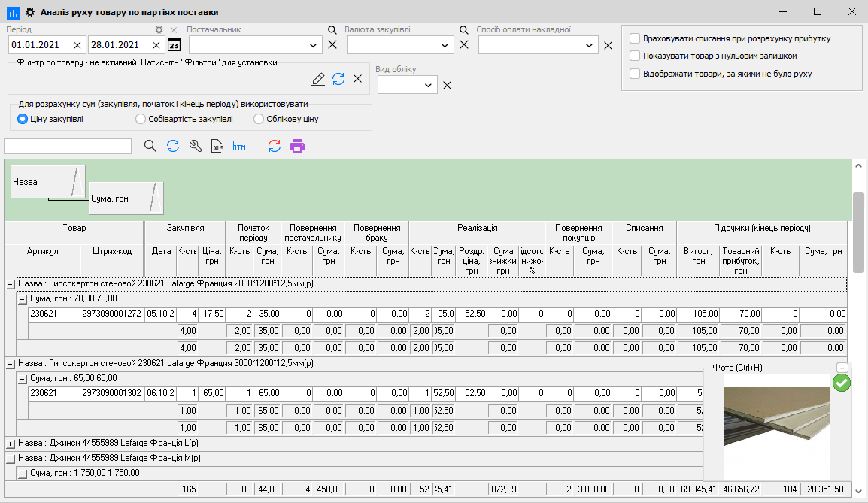Open the period calendar picker icon
Viewport: 868px width, 503px height.
[174, 45]
